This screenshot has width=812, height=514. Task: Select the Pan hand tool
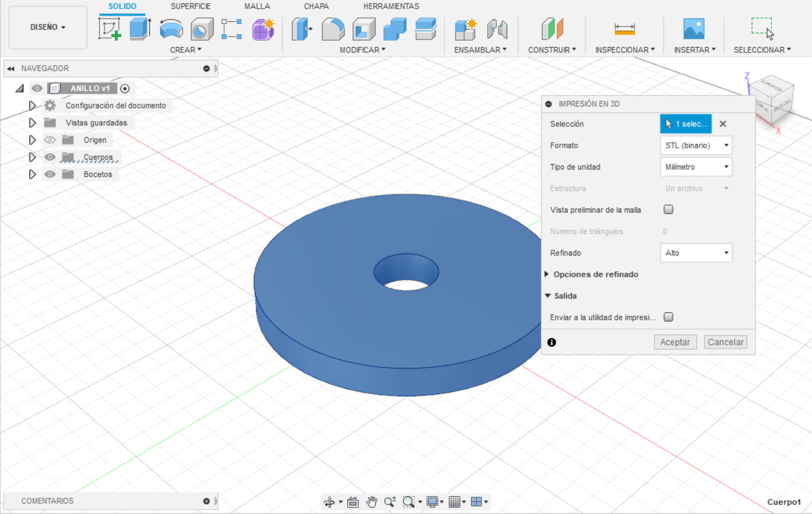click(x=371, y=502)
